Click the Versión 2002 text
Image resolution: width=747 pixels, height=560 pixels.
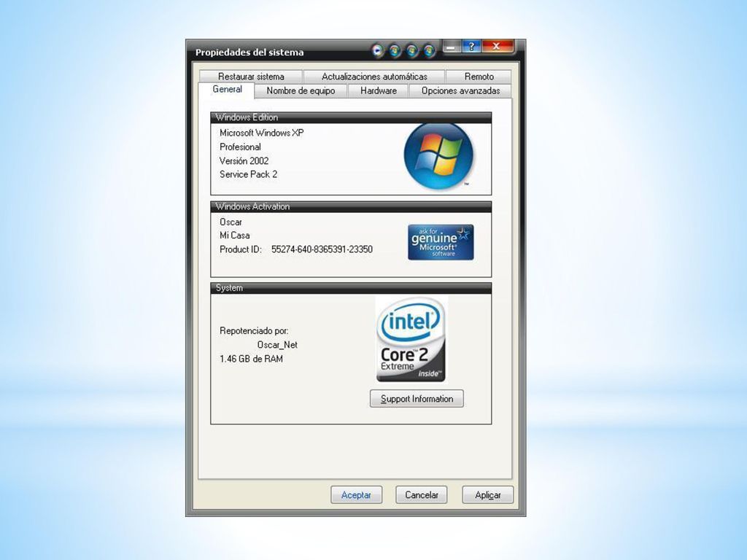(244, 160)
